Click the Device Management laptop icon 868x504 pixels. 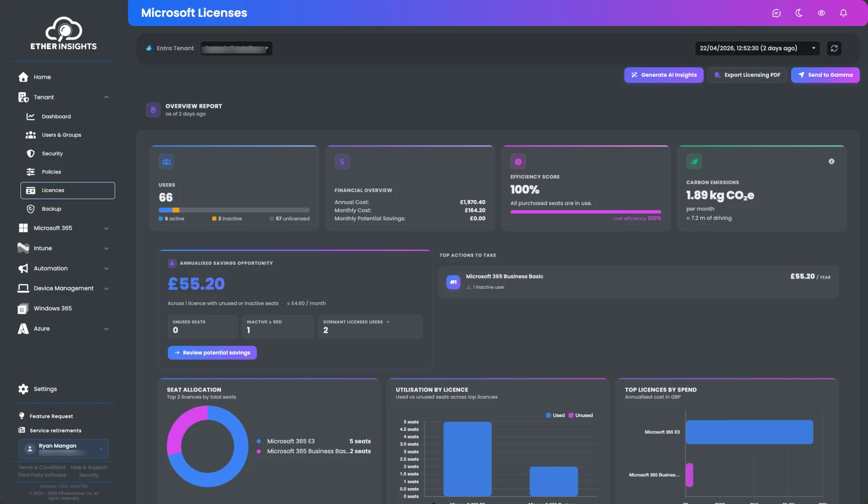tap(23, 288)
